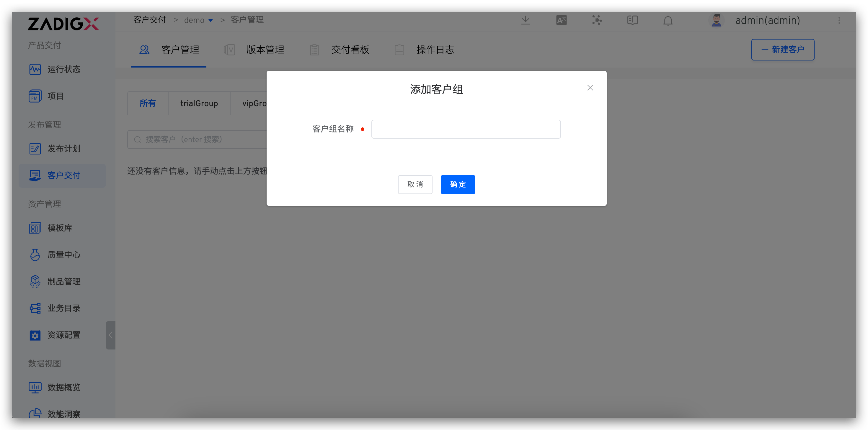Open the 数据概览 sidebar item
The width and height of the screenshot is (868, 430).
point(63,387)
